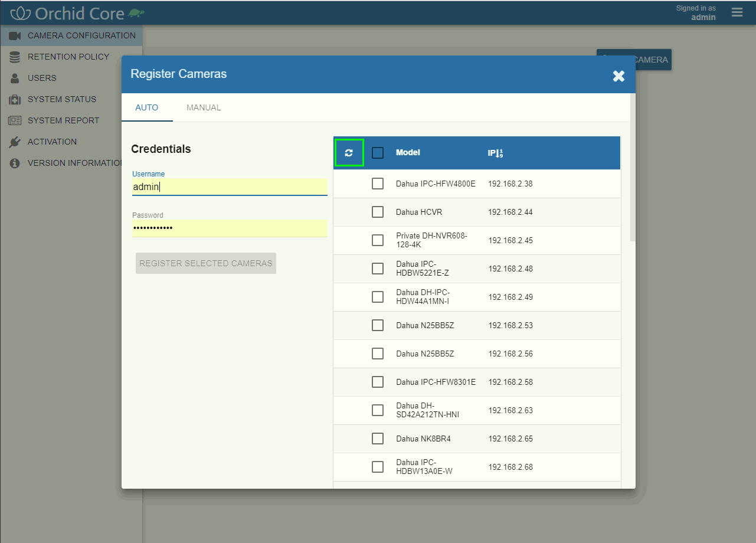Click into the Password field
The width and height of the screenshot is (756, 543).
pos(230,228)
